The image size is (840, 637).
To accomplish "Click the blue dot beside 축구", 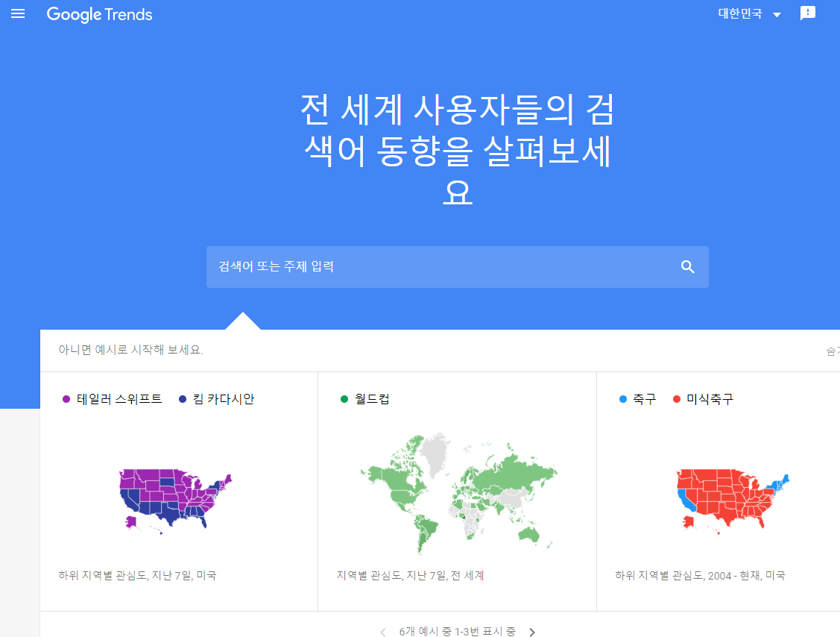I will [623, 399].
